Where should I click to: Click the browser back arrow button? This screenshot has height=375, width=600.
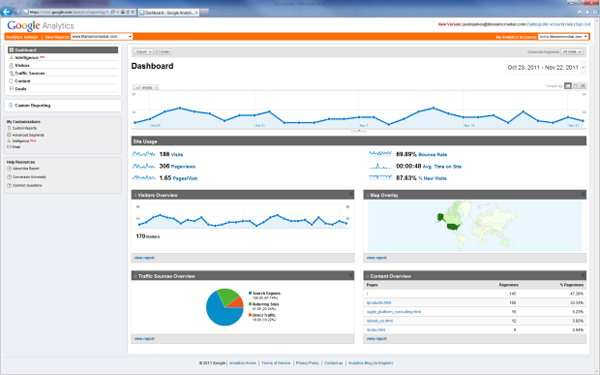(6, 12)
